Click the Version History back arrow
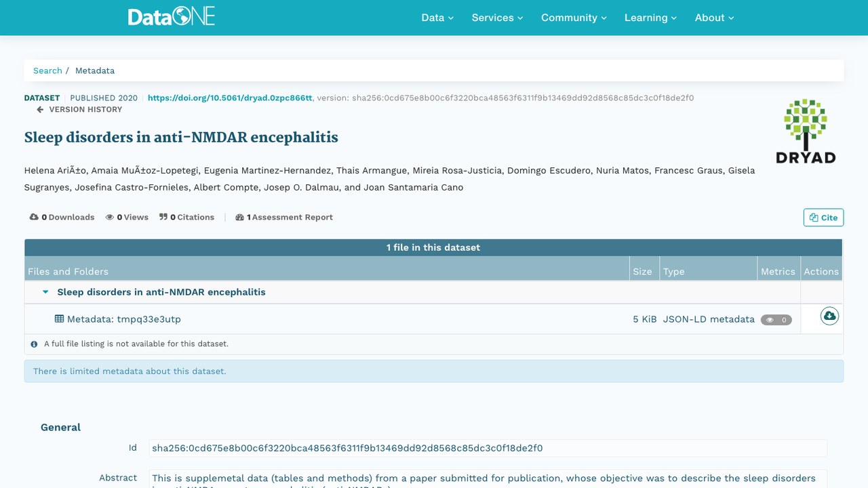The image size is (868, 488). point(40,109)
